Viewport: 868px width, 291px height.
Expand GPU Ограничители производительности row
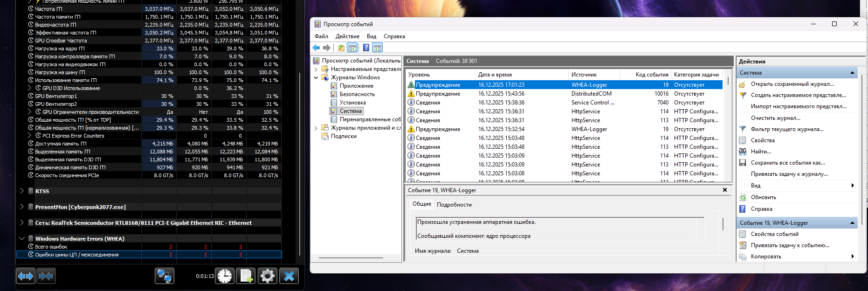(x=30, y=112)
